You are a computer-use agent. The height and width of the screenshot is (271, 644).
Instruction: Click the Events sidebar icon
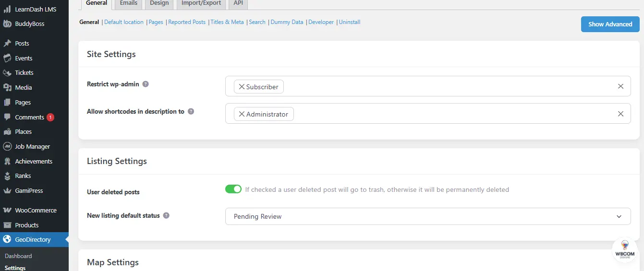tap(7, 58)
